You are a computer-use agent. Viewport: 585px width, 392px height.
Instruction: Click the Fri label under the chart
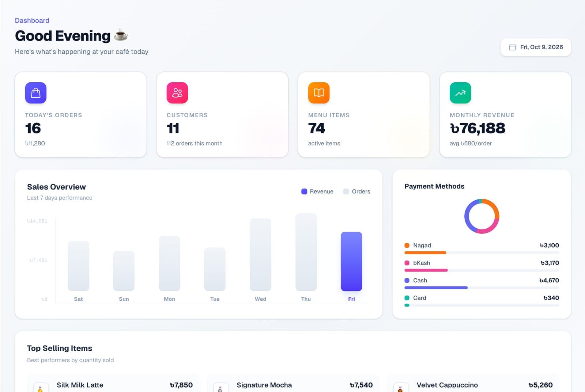[x=351, y=299]
